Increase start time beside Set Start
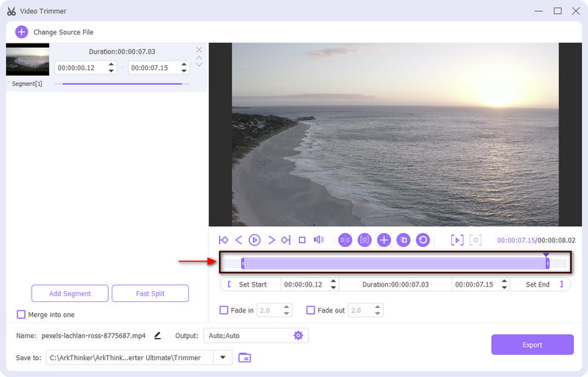 click(333, 281)
